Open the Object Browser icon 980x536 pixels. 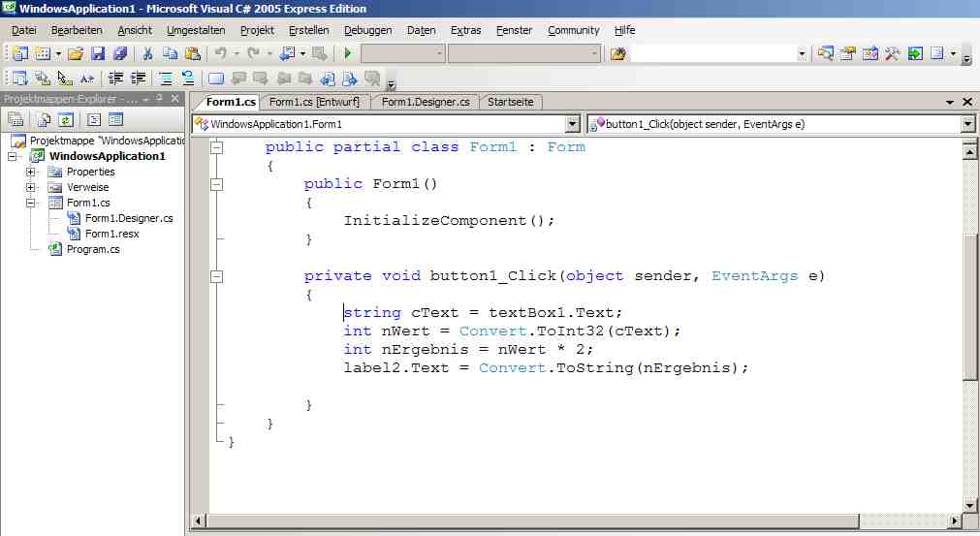(870, 53)
